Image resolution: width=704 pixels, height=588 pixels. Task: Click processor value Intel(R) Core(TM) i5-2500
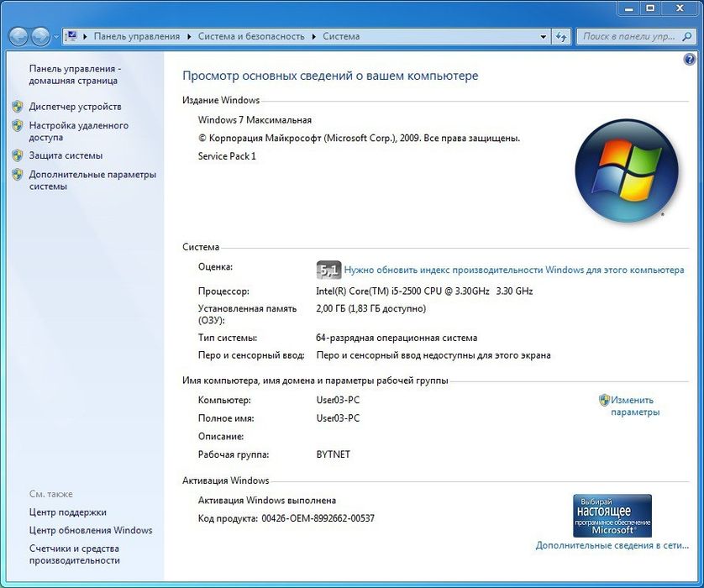point(424,291)
